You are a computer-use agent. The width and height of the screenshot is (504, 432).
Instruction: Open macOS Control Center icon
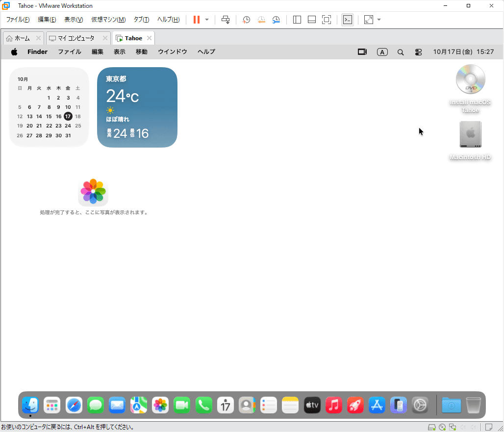point(418,52)
